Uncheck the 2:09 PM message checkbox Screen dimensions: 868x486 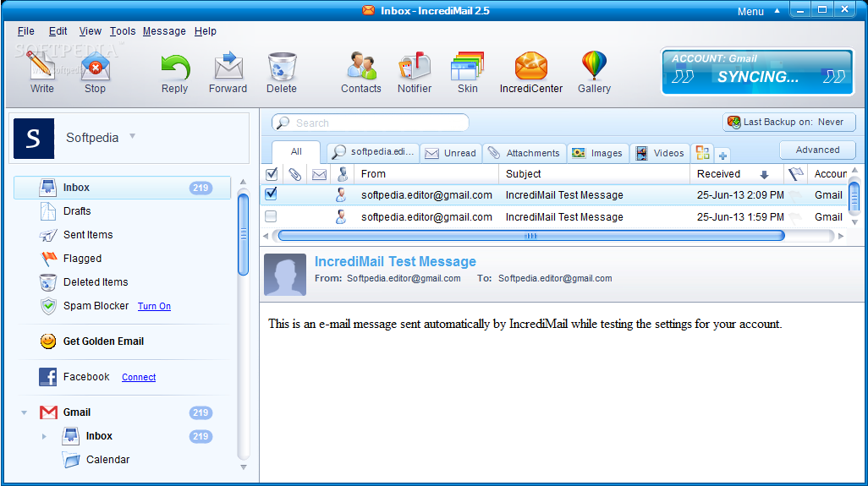271,194
